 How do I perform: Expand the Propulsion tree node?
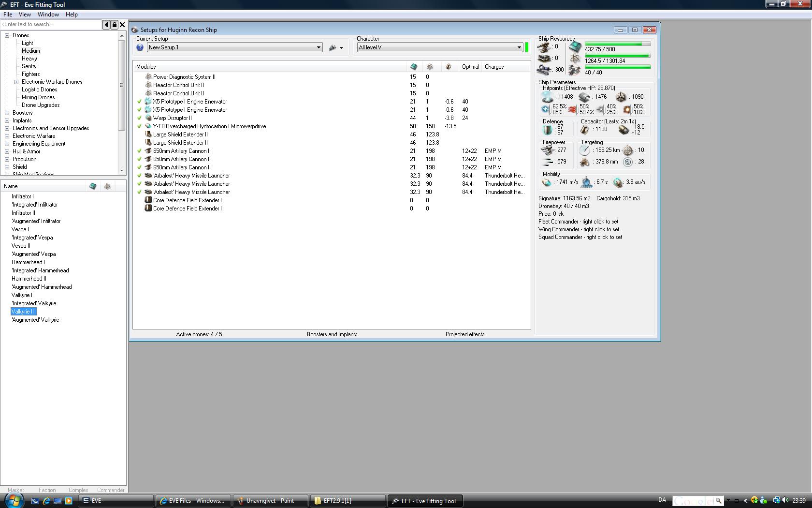pos(7,159)
